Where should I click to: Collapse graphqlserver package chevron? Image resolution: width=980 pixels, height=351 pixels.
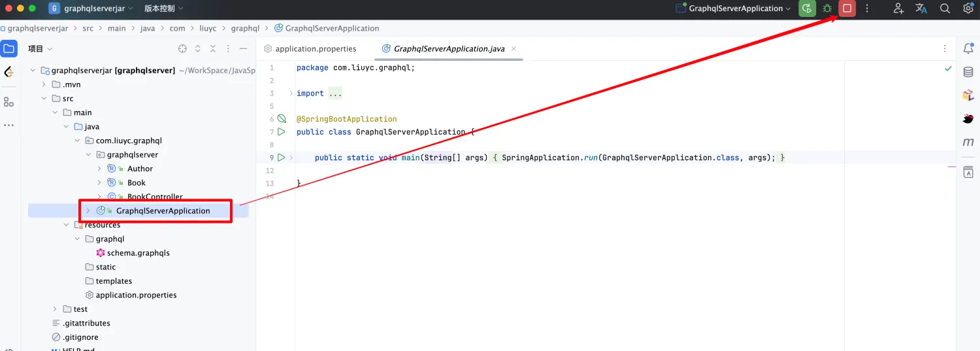click(x=88, y=154)
